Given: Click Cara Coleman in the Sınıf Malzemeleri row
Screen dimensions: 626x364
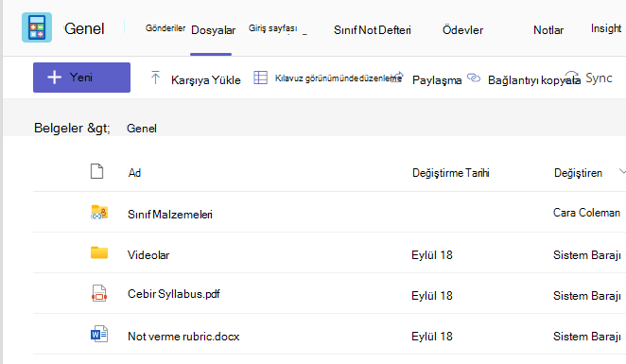Looking at the screenshot, I should [x=586, y=213].
